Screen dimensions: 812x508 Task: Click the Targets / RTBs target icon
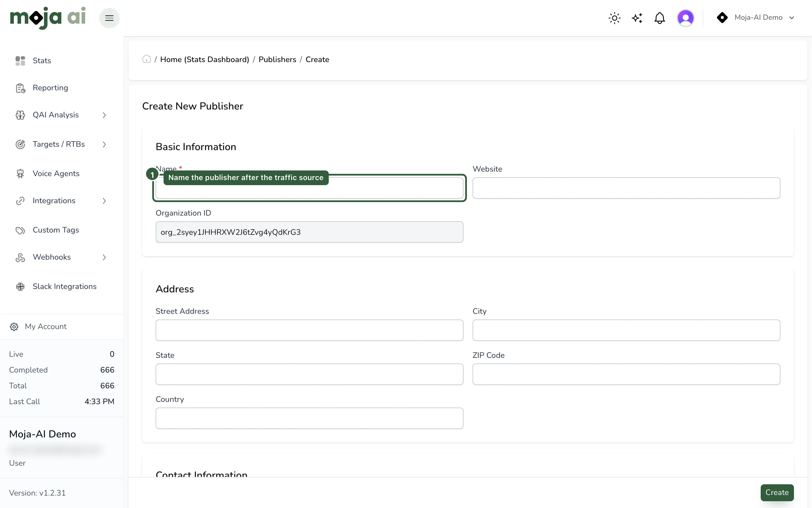pyautogui.click(x=20, y=144)
